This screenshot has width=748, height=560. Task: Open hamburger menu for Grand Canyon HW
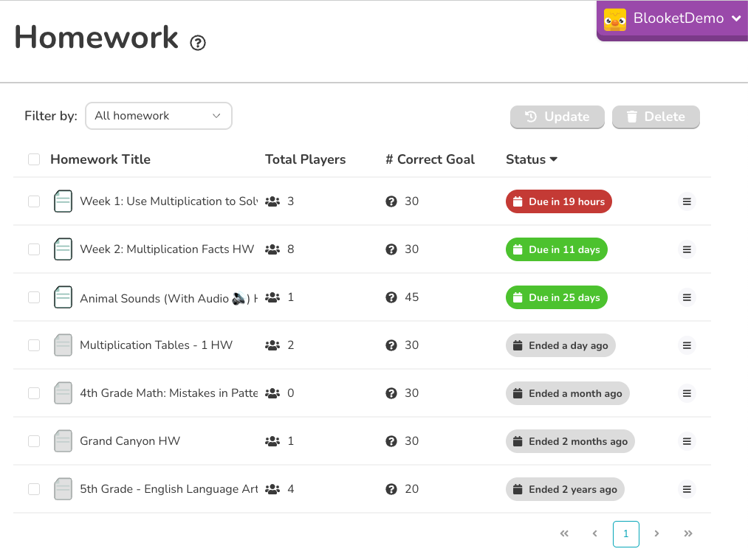[687, 441]
